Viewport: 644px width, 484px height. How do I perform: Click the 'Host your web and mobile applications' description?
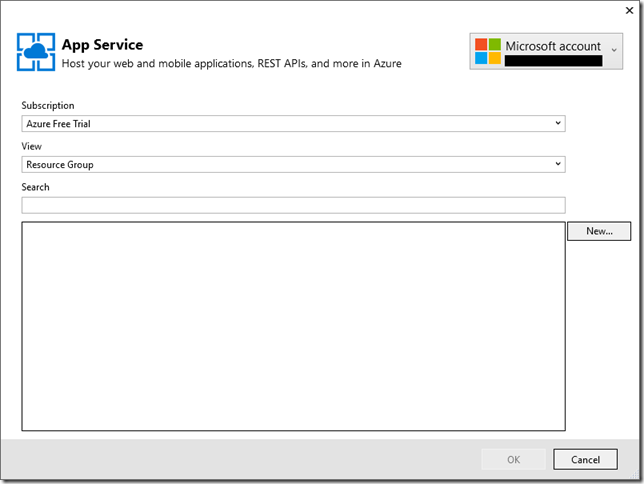(x=231, y=64)
